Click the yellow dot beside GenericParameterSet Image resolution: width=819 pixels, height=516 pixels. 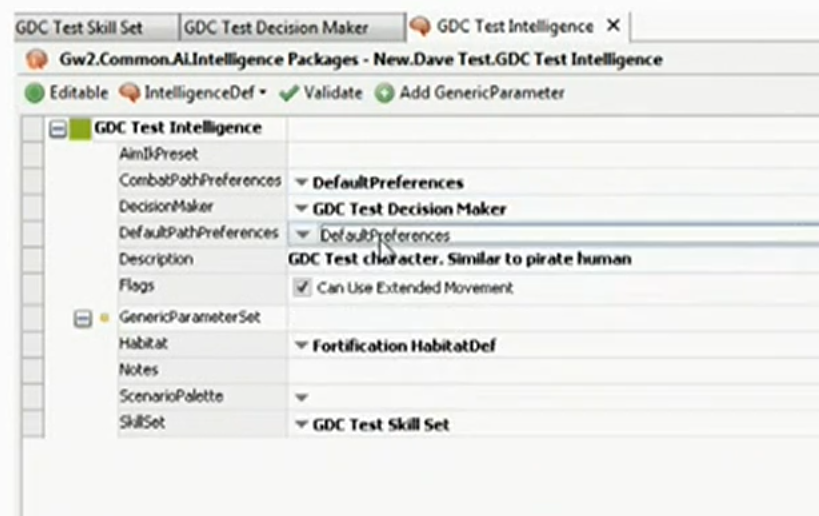pos(104,318)
